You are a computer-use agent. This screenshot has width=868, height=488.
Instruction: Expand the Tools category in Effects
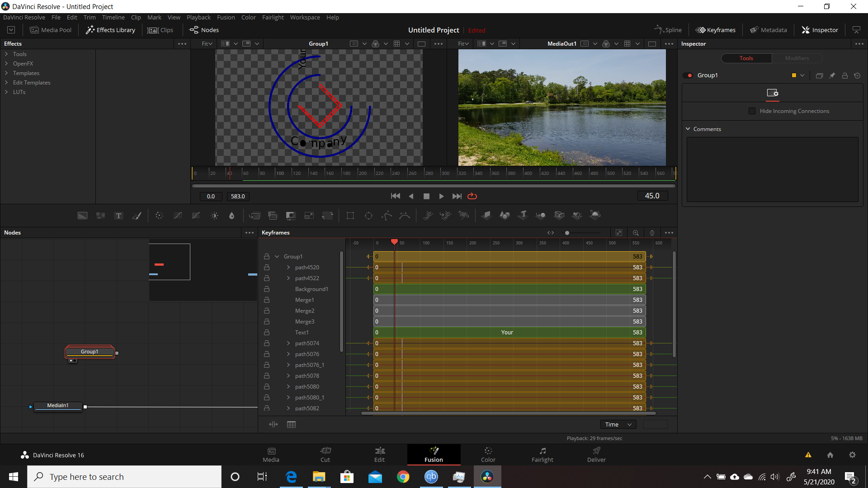(x=6, y=54)
